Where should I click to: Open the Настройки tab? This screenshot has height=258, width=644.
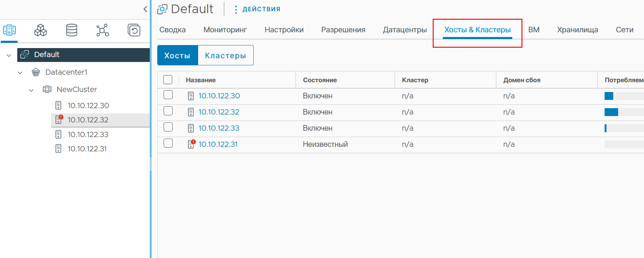click(284, 30)
